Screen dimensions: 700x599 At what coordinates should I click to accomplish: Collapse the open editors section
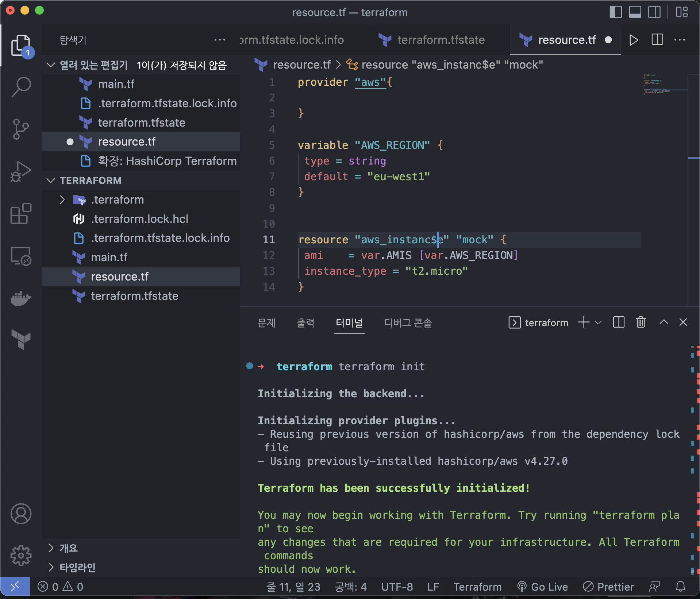51,65
